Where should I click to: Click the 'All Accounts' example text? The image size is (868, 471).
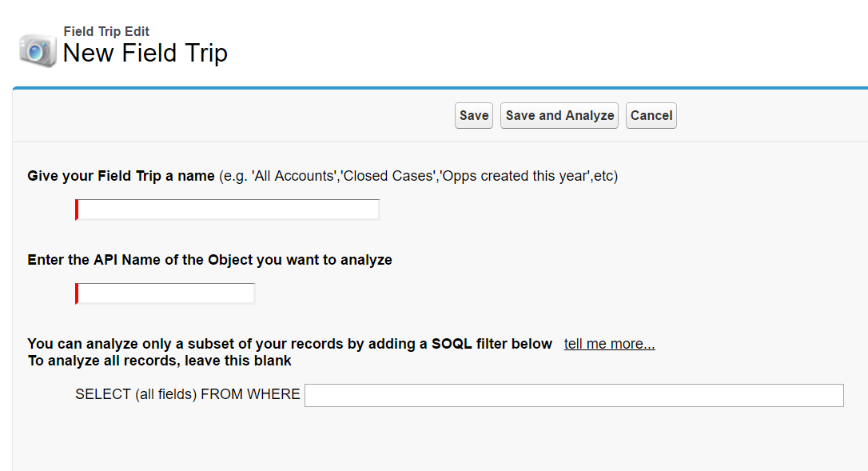click(295, 176)
